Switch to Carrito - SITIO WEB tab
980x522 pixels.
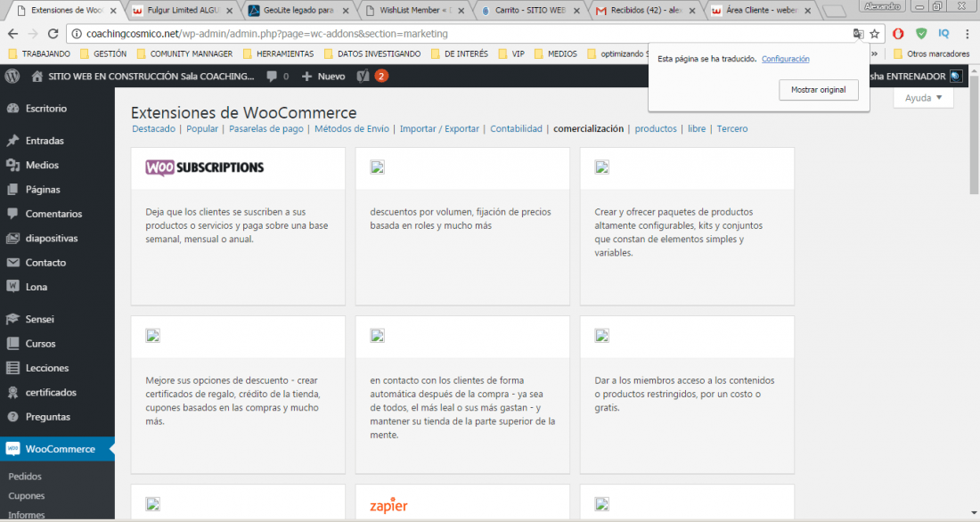(x=529, y=11)
